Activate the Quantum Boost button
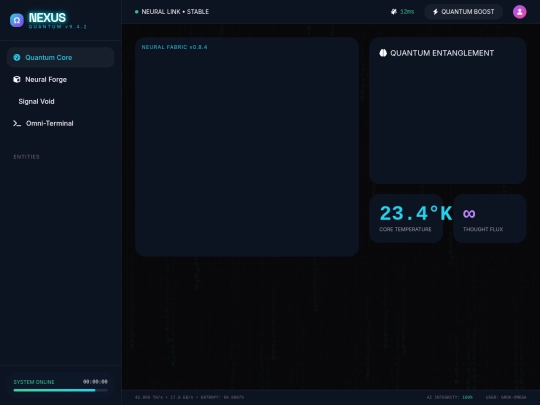 click(x=463, y=12)
